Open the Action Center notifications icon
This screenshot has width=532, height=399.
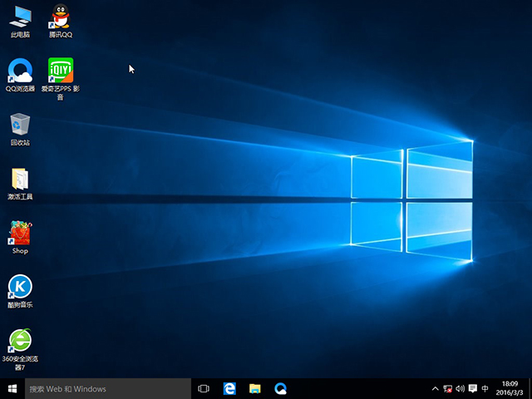coord(472,388)
